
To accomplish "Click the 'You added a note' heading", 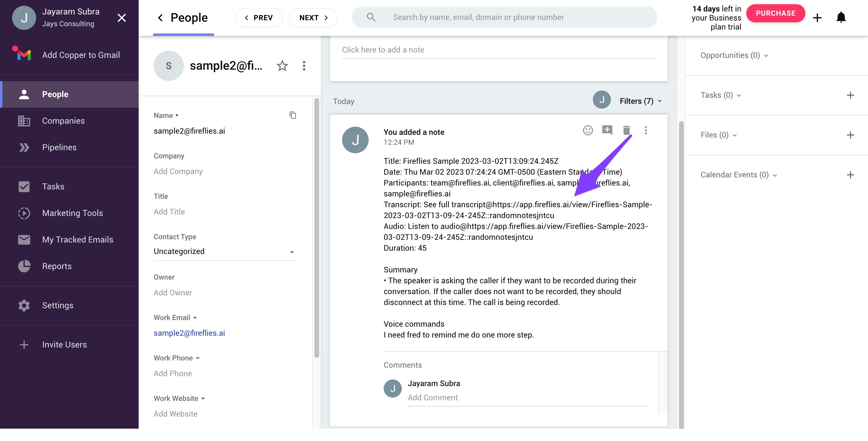I will pyautogui.click(x=414, y=132).
